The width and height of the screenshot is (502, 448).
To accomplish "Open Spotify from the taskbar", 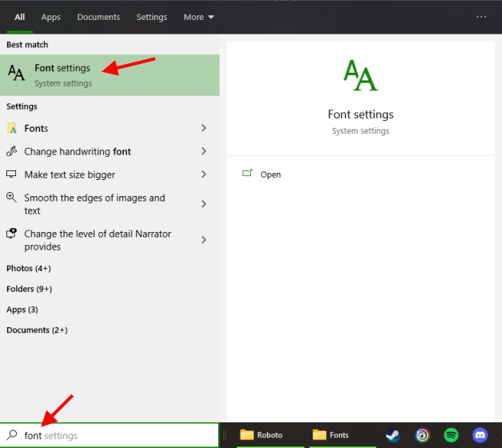I will pos(451,435).
